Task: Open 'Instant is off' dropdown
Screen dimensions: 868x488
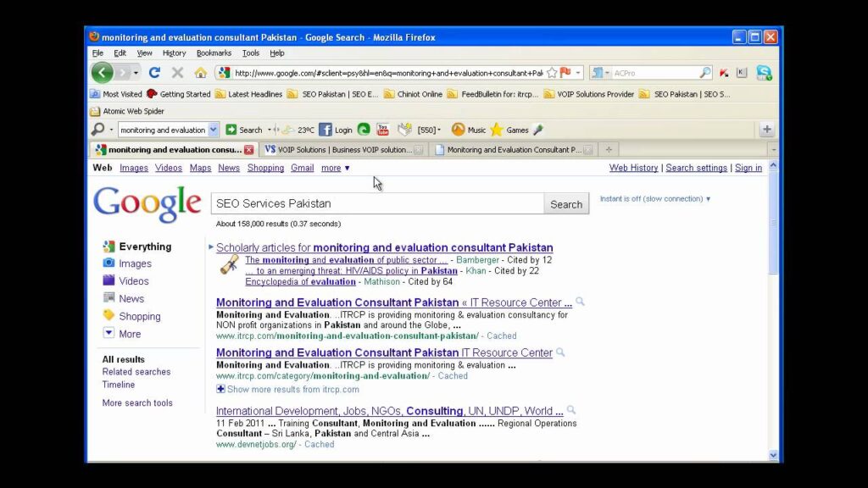Action: pos(655,198)
